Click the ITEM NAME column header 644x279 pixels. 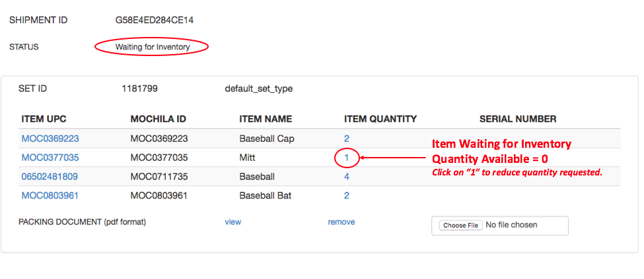[x=266, y=119]
